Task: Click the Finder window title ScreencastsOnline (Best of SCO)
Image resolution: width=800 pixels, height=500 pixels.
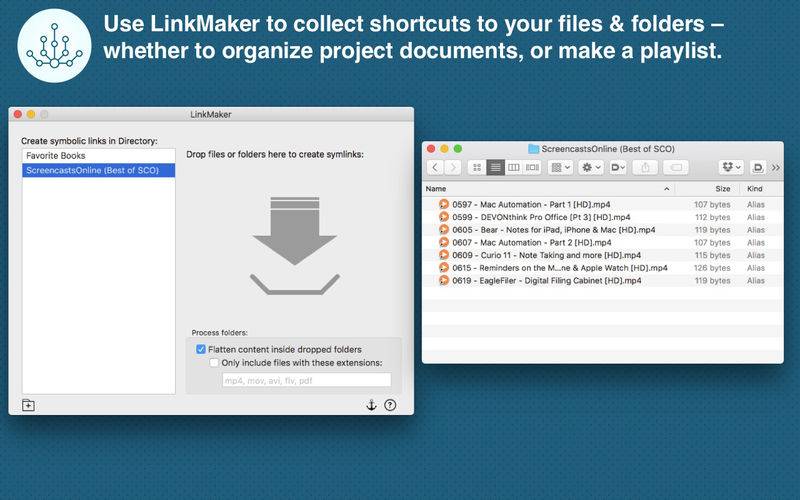Action: point(608,149)
